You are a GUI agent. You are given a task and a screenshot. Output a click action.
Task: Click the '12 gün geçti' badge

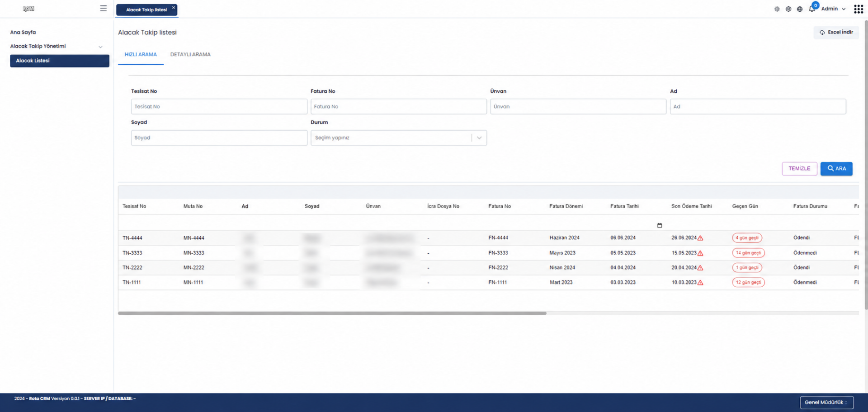click(x=749, y=282)
